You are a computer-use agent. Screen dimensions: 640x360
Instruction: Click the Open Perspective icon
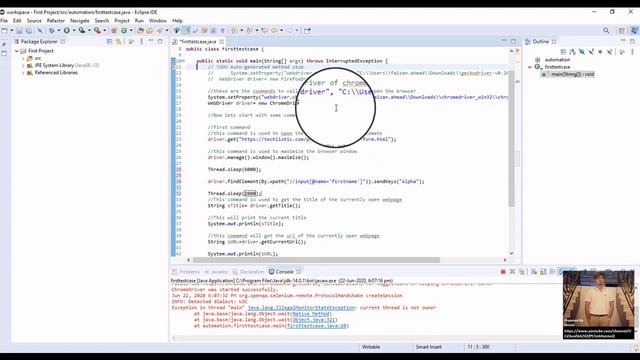pyautogui.click(x=622, y=31)
